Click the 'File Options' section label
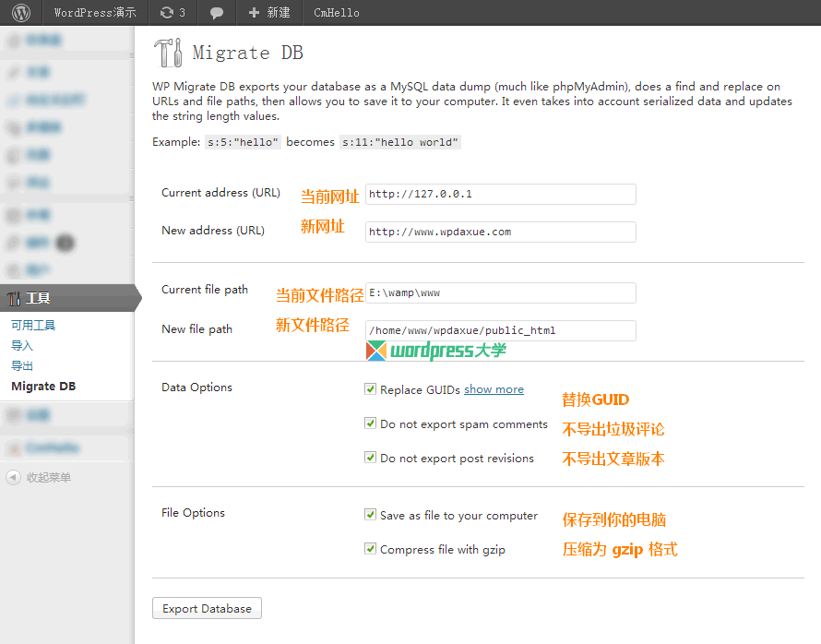This screenshot has width=821, height=644. pyautogui.click(x=193, y=513)
